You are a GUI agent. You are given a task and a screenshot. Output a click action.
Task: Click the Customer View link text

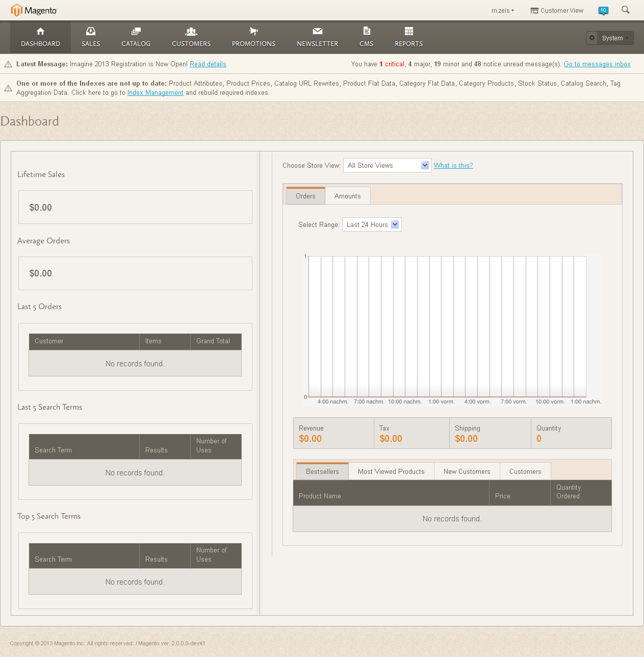[562, 11]
